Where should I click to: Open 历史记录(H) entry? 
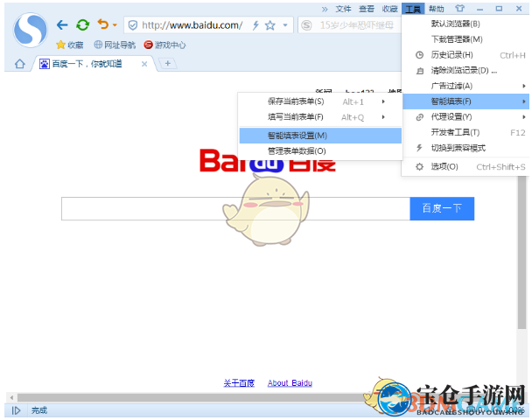465,55
